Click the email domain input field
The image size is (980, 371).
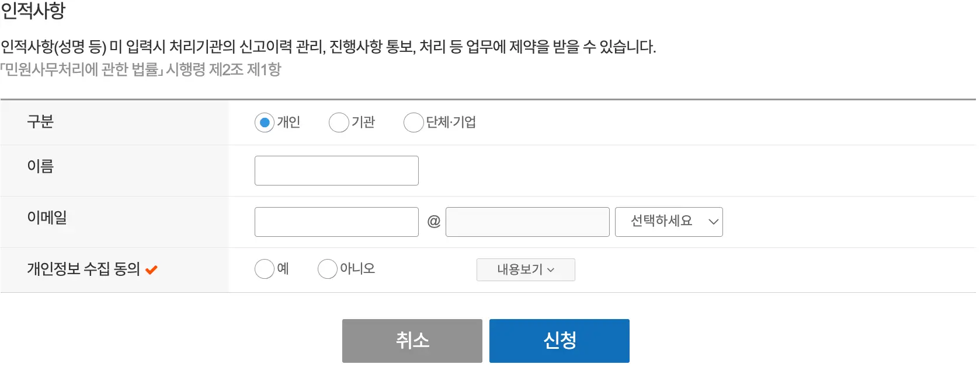tap(527, 222)
